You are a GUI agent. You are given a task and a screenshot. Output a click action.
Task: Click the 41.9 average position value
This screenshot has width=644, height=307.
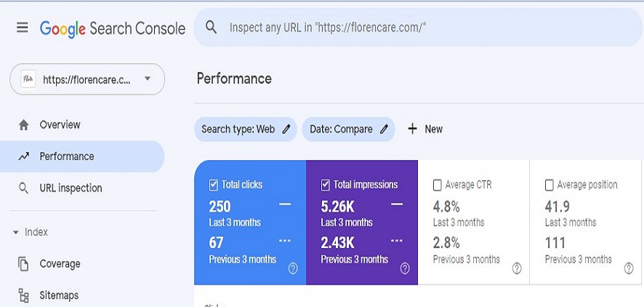[x=558, y=207]
